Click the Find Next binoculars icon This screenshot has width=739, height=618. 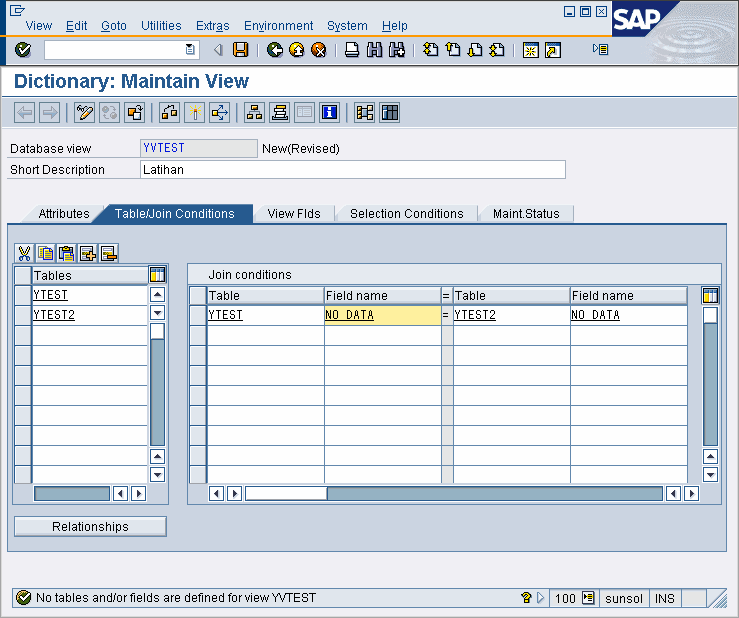pos(397,49)
